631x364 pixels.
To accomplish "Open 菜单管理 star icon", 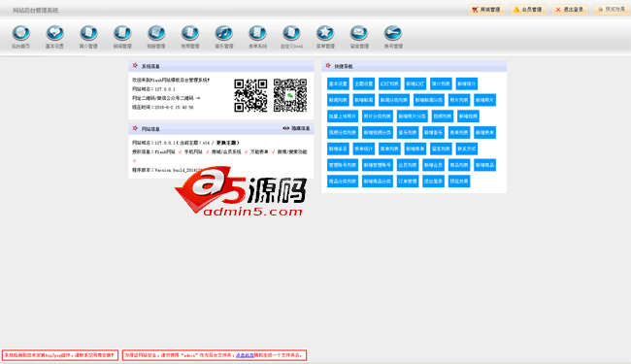I will [325, 33].
